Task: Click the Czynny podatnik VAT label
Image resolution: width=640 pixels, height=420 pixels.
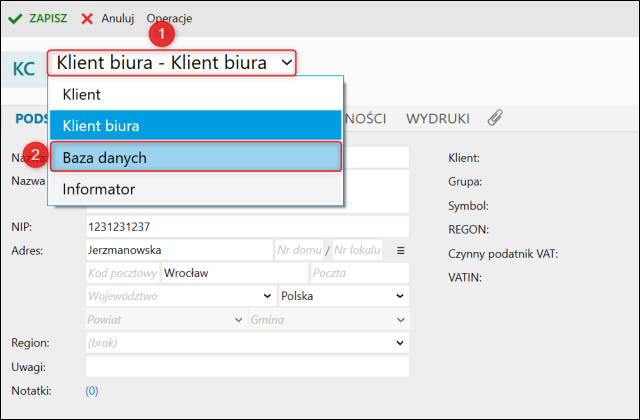Action: tap(503, 254)
